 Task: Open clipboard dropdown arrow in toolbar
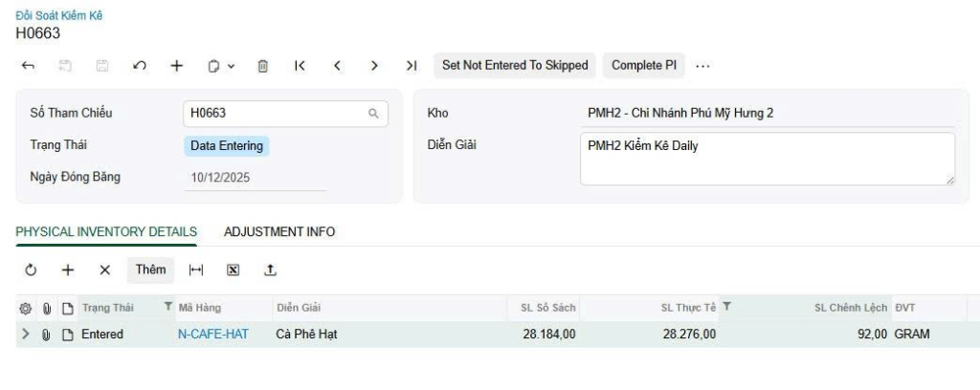pos(231,67)
